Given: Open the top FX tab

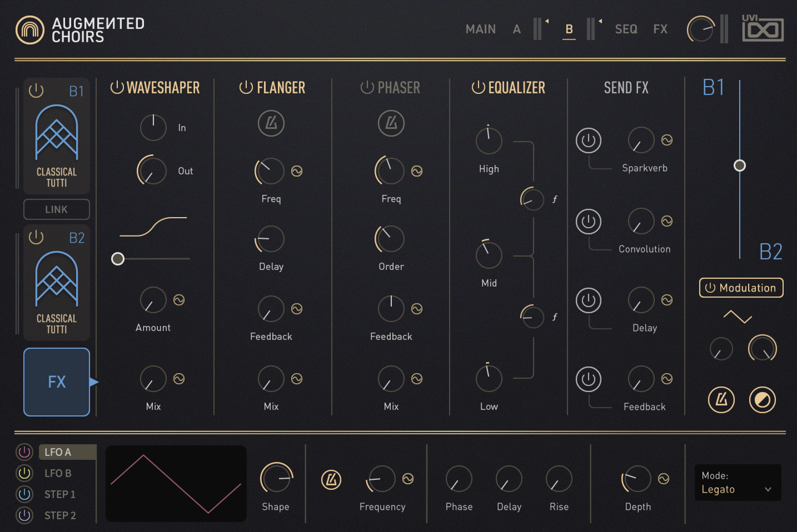Looking at the screenshot, I should [660, 29].
